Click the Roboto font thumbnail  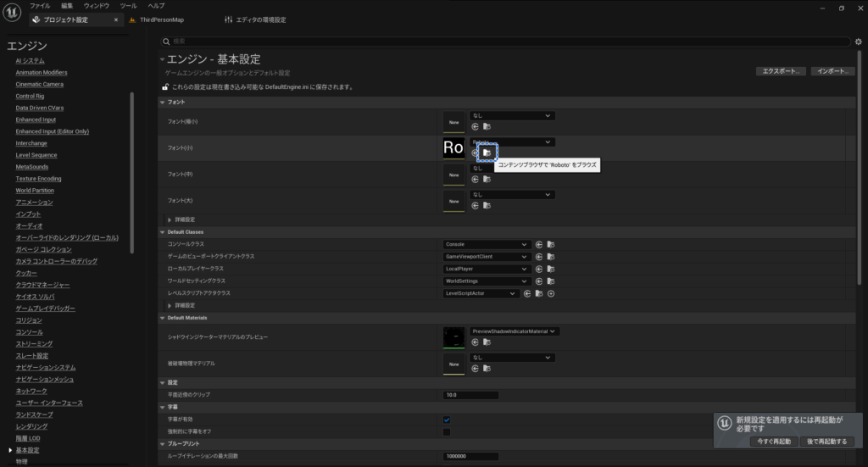point(453,148)
